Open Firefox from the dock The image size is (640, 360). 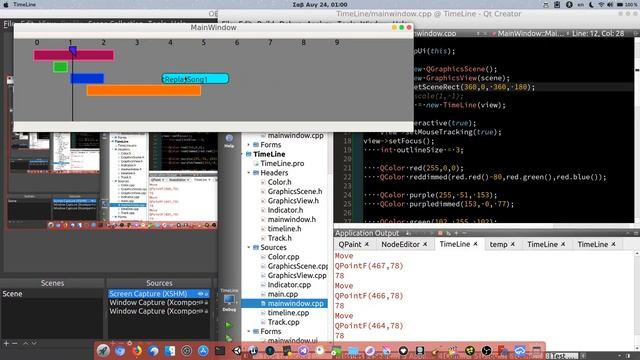pos(137,350)
